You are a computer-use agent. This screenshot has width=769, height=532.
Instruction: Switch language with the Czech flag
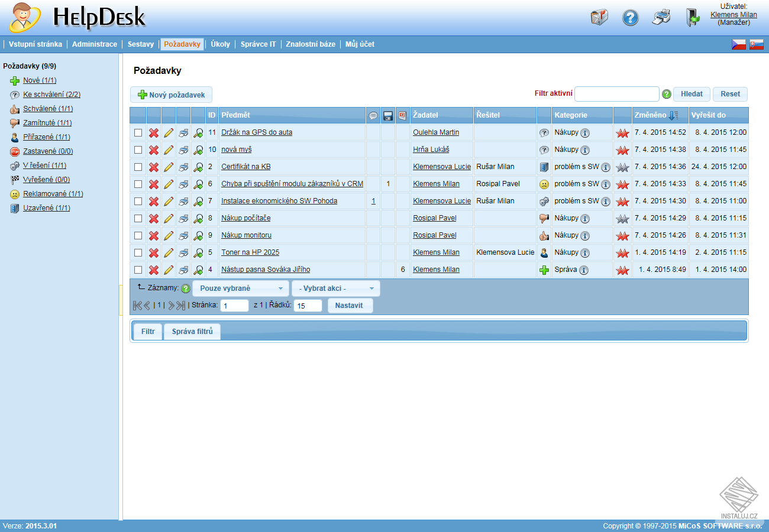click(738, 44)
